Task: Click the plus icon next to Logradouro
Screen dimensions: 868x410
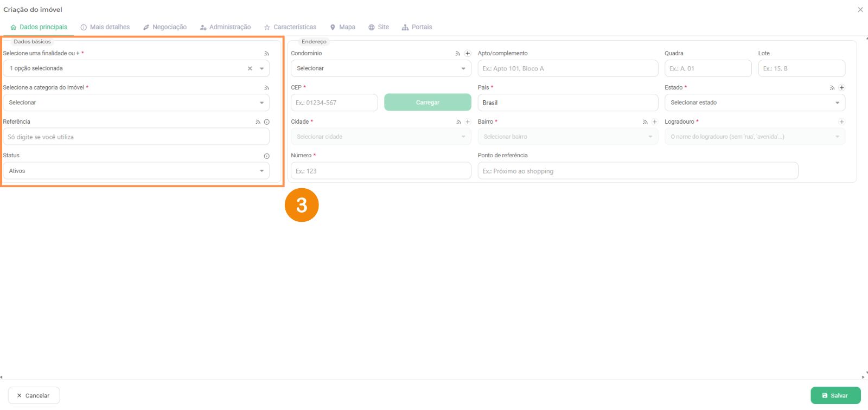Action: (841, 122)
